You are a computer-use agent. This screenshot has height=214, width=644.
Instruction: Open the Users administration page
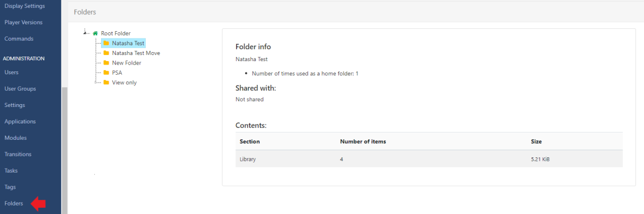11,72
